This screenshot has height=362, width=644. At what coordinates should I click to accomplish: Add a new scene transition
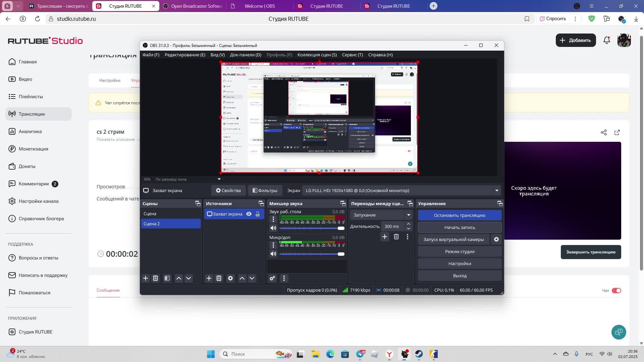click(385, 237)
